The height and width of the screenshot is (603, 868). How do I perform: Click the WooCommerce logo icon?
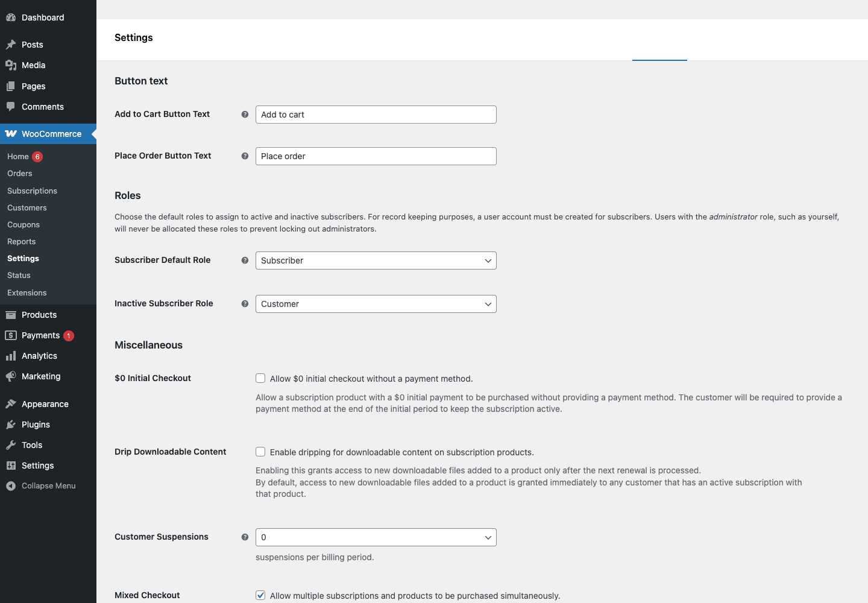click(x=11, y=134)
